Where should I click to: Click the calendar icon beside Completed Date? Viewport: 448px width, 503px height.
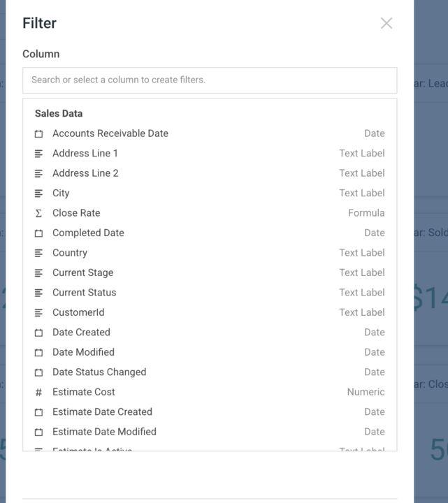(x=38, y=233)
